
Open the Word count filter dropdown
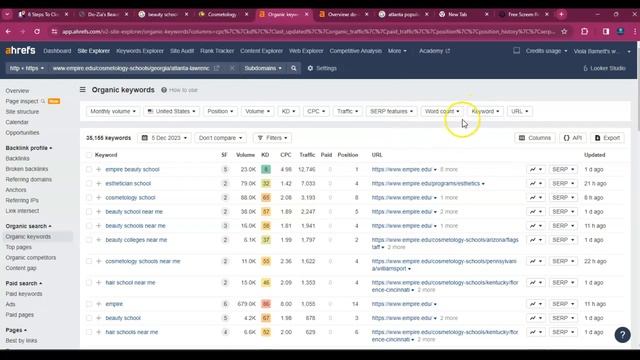[442, 111]
